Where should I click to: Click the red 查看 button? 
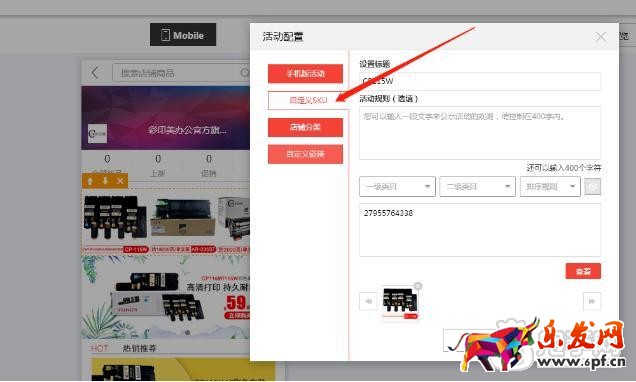[583, 271]
